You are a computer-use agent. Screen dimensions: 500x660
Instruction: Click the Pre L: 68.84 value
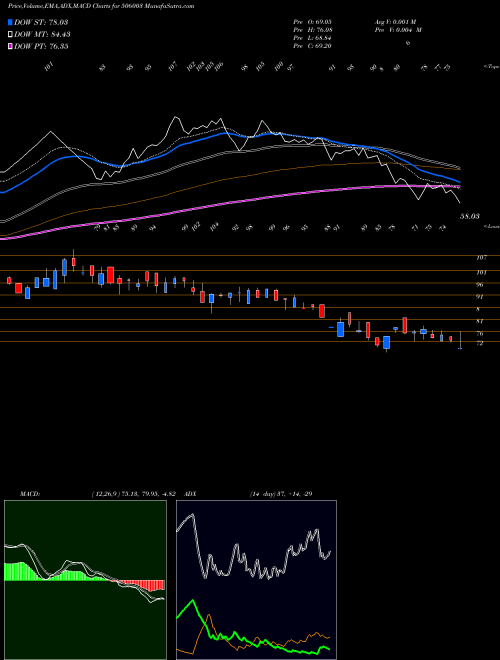click(312, 38)
